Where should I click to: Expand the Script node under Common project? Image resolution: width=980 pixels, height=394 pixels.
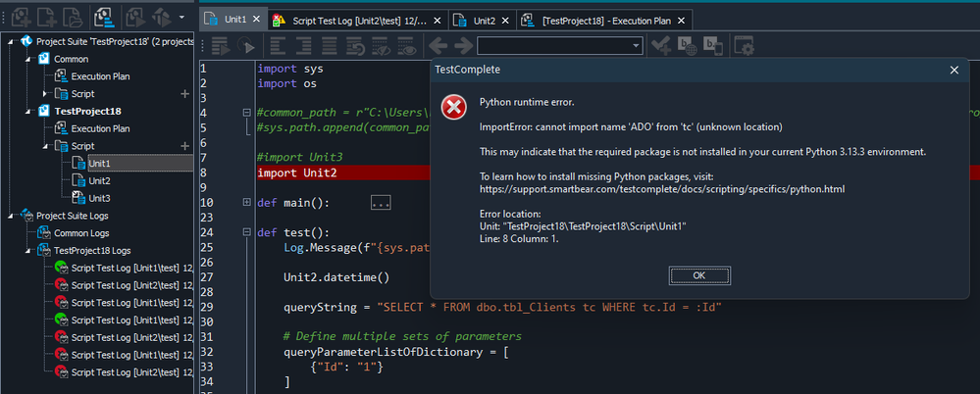45,94
